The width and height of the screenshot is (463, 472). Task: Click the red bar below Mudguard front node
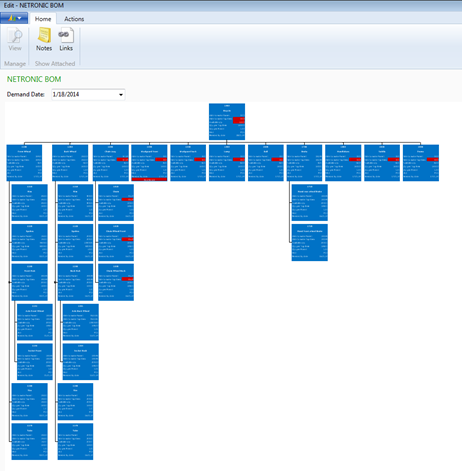(x=149, y=180)
